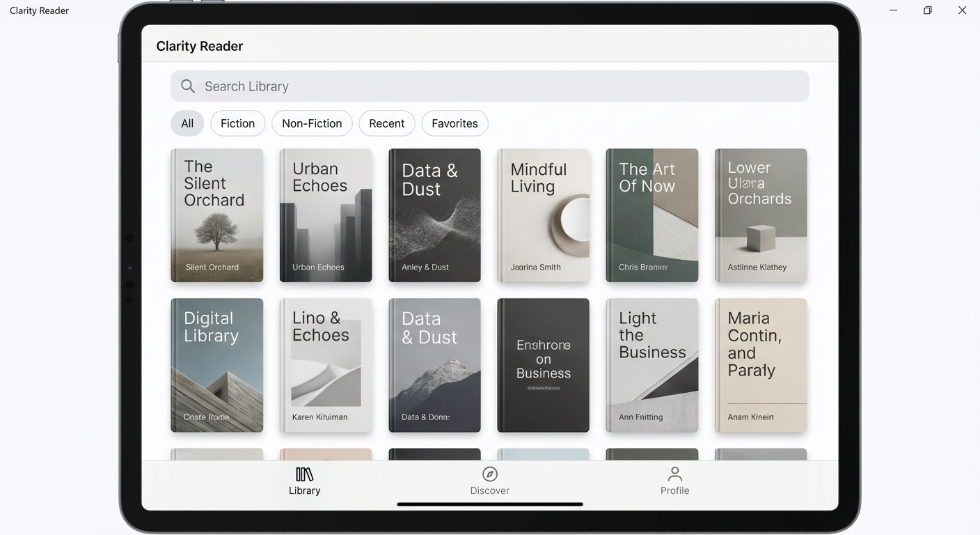Open The Art Of Now book
980x535 pixels.
click(x=651, y=215)
